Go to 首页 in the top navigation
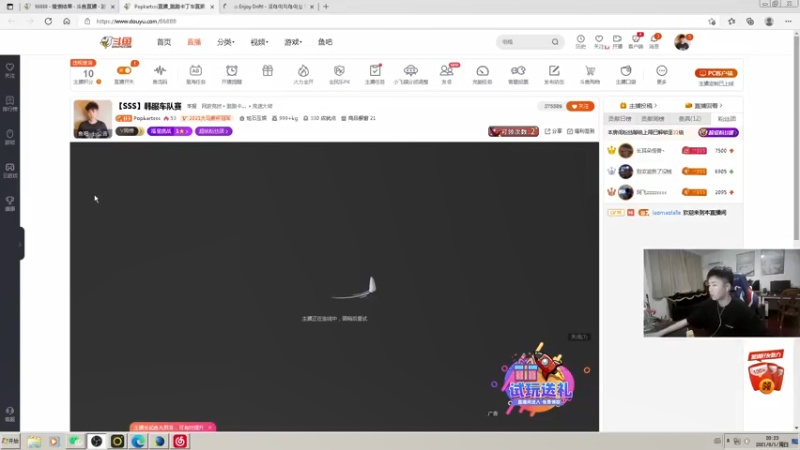The width and height of the screenshot is (800, 450). tap(164, 42)
